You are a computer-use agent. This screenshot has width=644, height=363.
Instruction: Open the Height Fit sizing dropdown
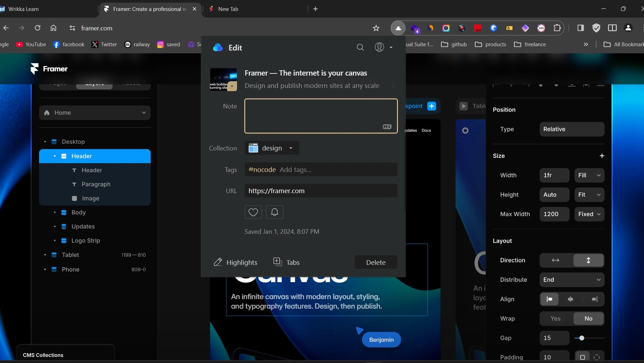click(589, 195)
